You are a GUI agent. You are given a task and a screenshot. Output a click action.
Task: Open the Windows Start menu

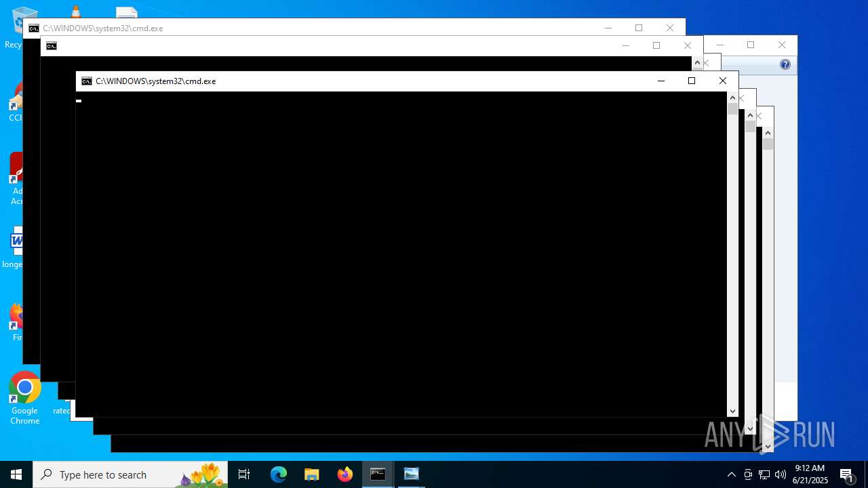coord(16,474)
